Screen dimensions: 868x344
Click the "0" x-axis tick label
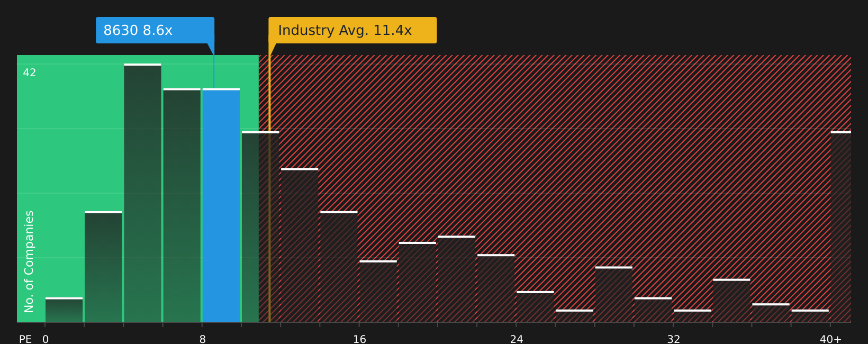coord(46,339)
